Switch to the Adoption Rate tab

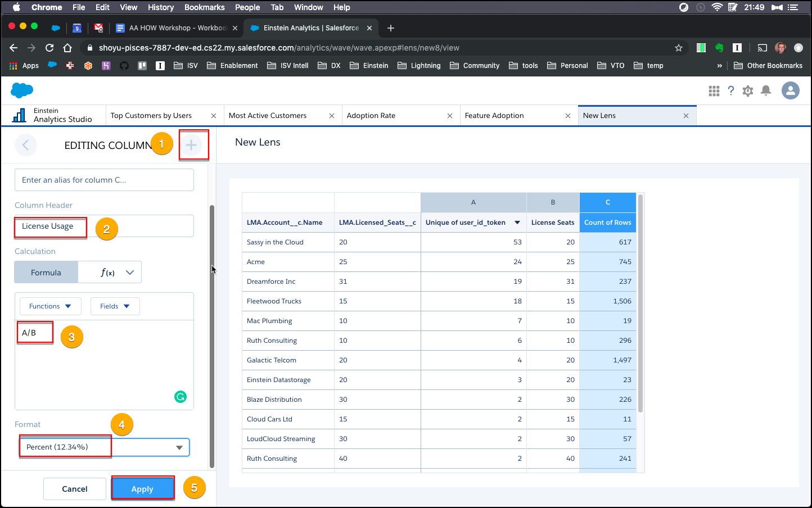point(371,116)
